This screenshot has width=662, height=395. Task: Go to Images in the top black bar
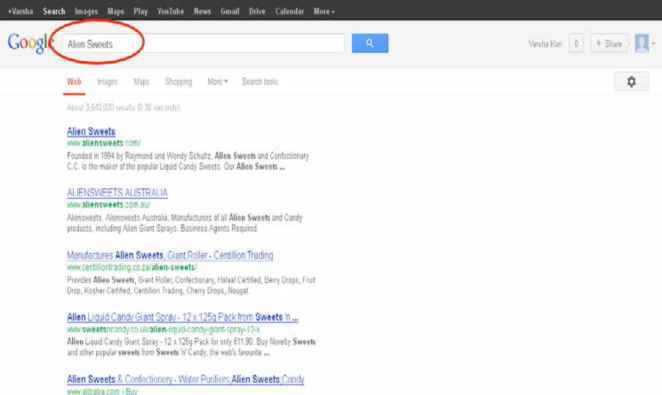coord(86,11)
